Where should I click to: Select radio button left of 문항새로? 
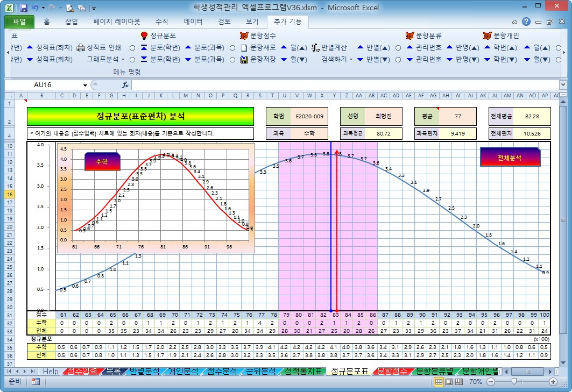pos(232,48)
